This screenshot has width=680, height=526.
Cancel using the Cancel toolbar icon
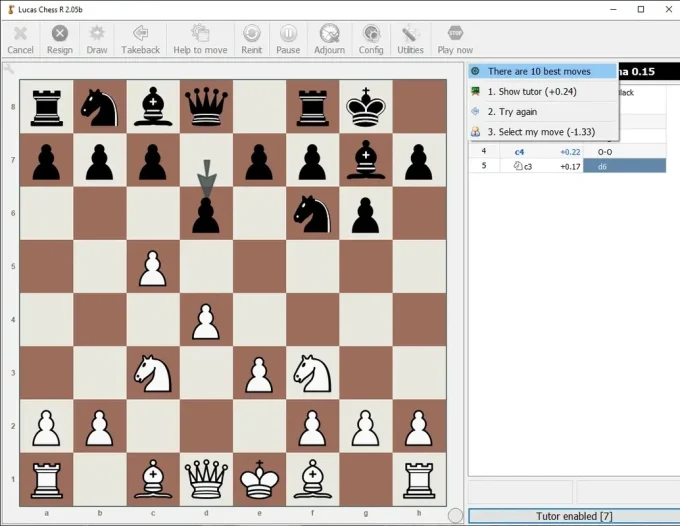tap(20, 39)
